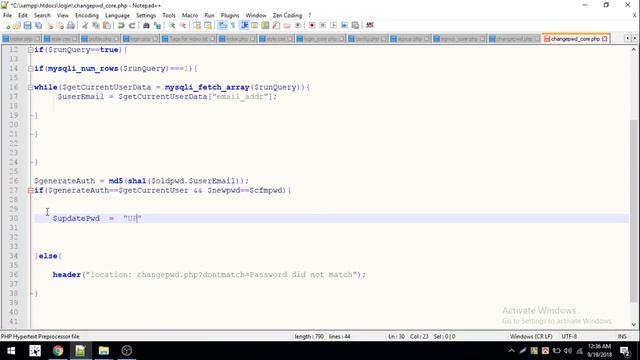The image size is (640, 360).
Task: Toggle the indent guide toolbar button
Action: pyautogui.click(x=244, y=25)
